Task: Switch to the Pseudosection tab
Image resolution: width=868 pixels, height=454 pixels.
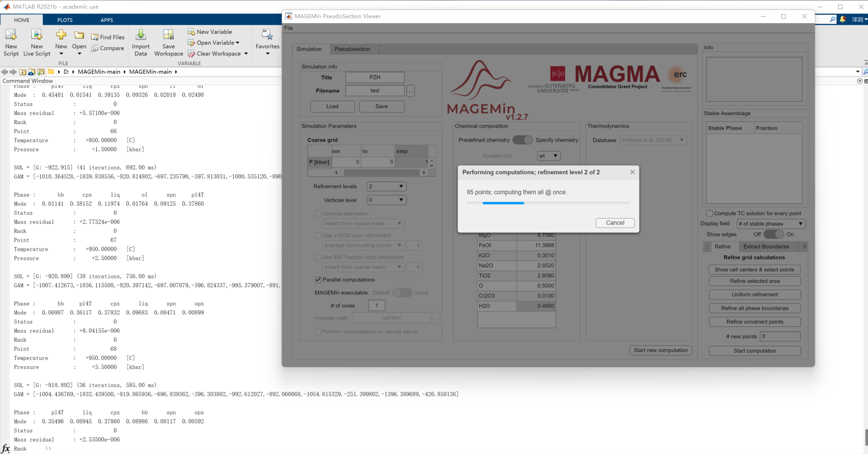Action: (353, 49)
